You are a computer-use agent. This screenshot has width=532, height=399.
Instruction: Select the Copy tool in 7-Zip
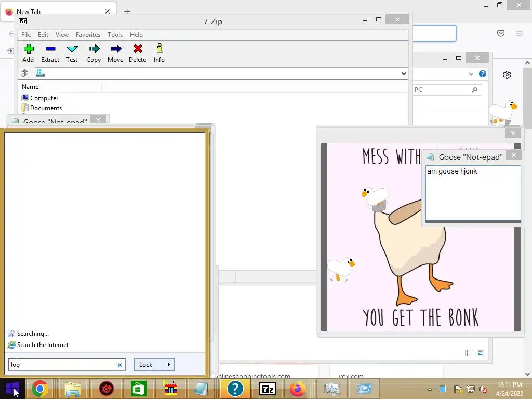pos(94,52)
